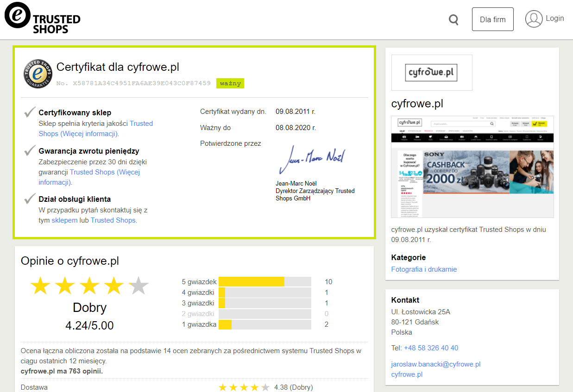
Task: Click the large star rating under Opinie
Action: point(89,286)
